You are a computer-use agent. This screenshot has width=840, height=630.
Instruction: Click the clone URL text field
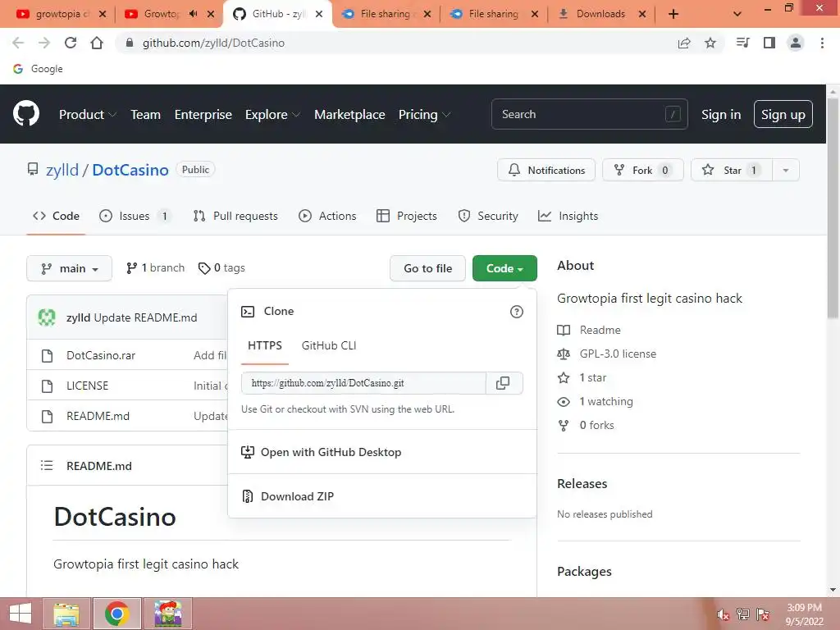[363, 383]
